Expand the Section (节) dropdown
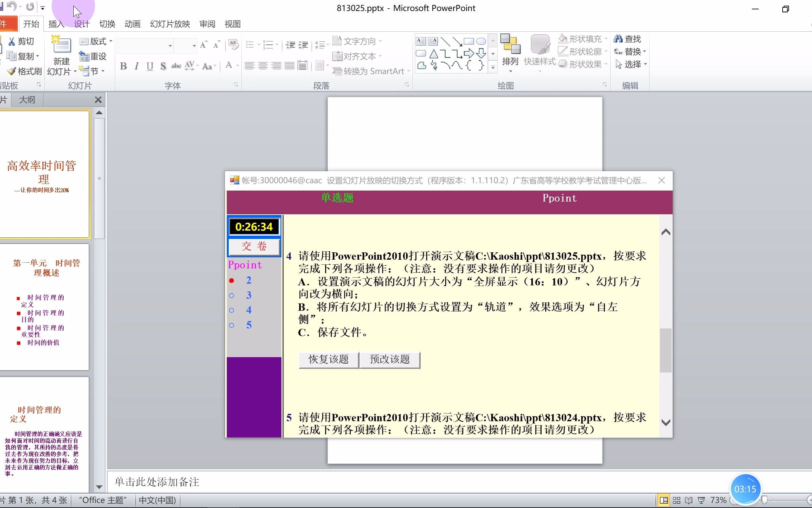 (x=93, y=71)
